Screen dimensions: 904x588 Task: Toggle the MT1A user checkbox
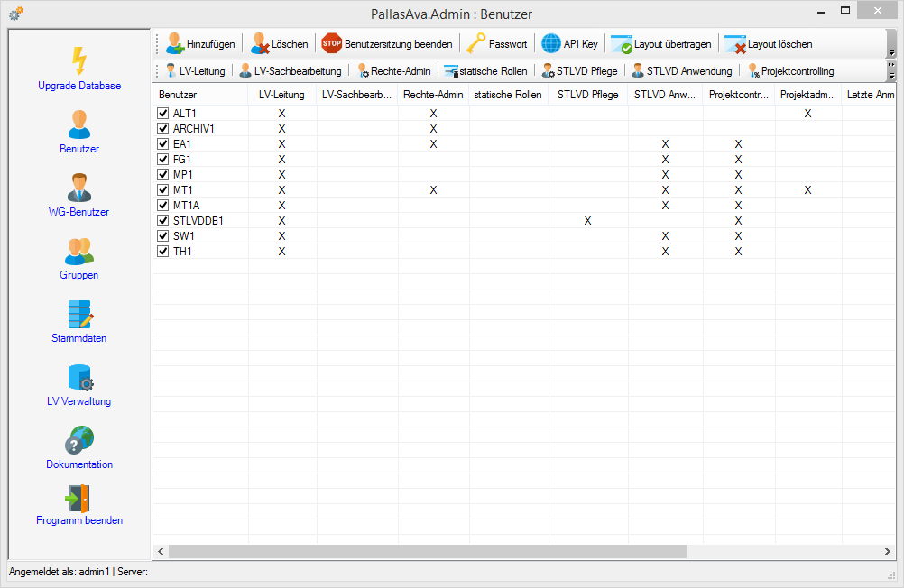[162, 206]
